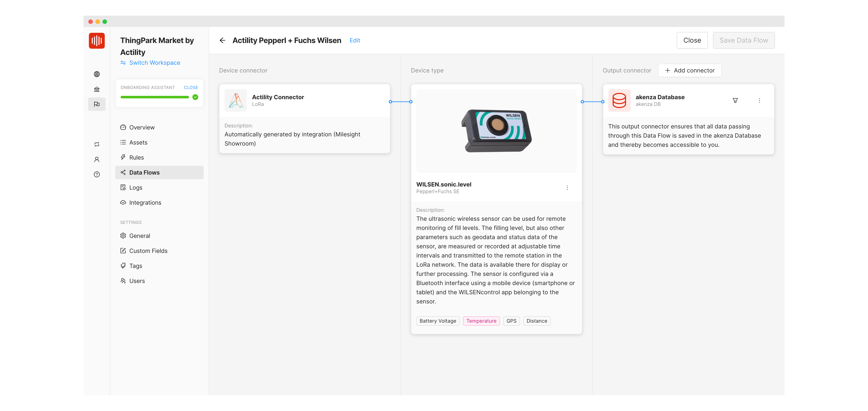Open Logs in the sidebar
Image resolution: width=868 pixels, height=411 pixels.
tap(159, 188)
